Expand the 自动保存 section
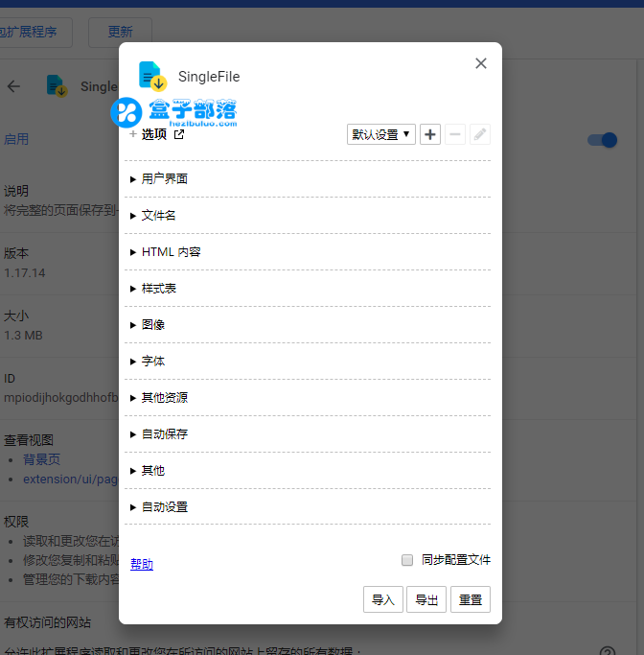Viewport: 644px width, 655px height. tap(308, 434)
